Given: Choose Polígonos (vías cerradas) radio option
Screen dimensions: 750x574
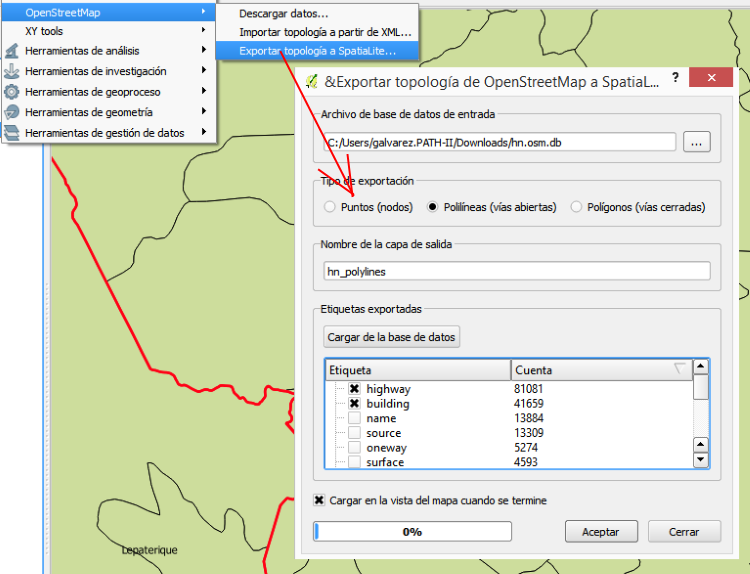Looking at the screenshot, I should pos(577,207).
